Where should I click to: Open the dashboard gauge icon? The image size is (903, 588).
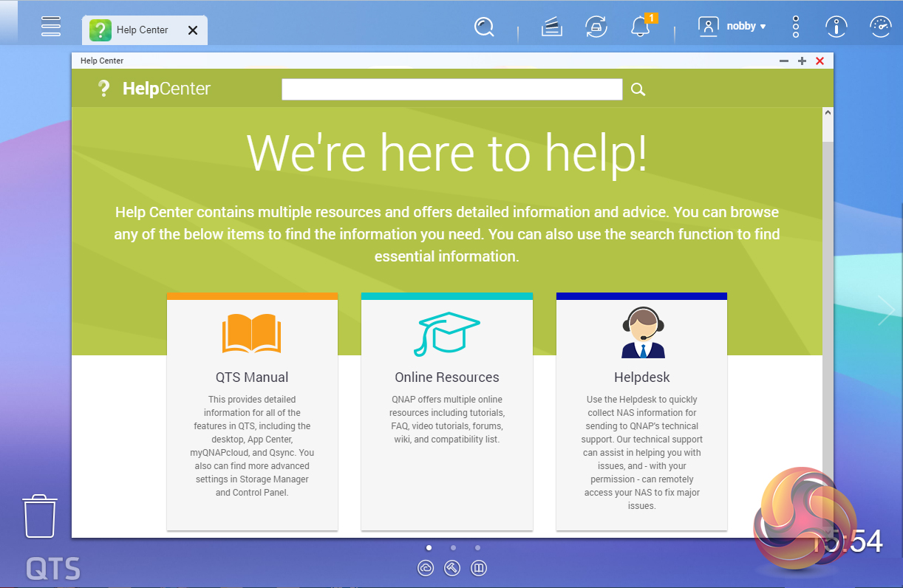tap(880, 27)
